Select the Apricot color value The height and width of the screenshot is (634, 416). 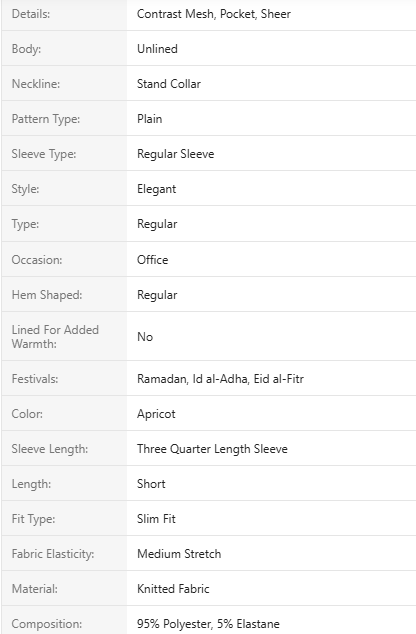[x=156, y=414]
